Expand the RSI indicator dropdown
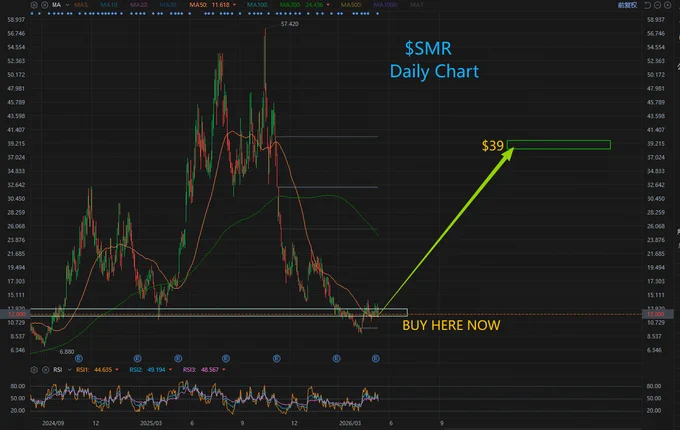This screenshot has height=430, width=680. (x=69, y=370)
